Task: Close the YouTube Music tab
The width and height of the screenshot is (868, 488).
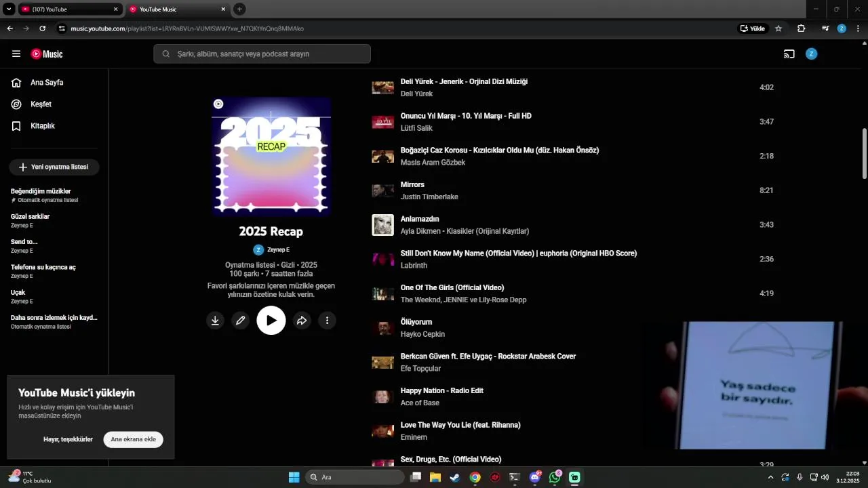Action: [223, 9]
